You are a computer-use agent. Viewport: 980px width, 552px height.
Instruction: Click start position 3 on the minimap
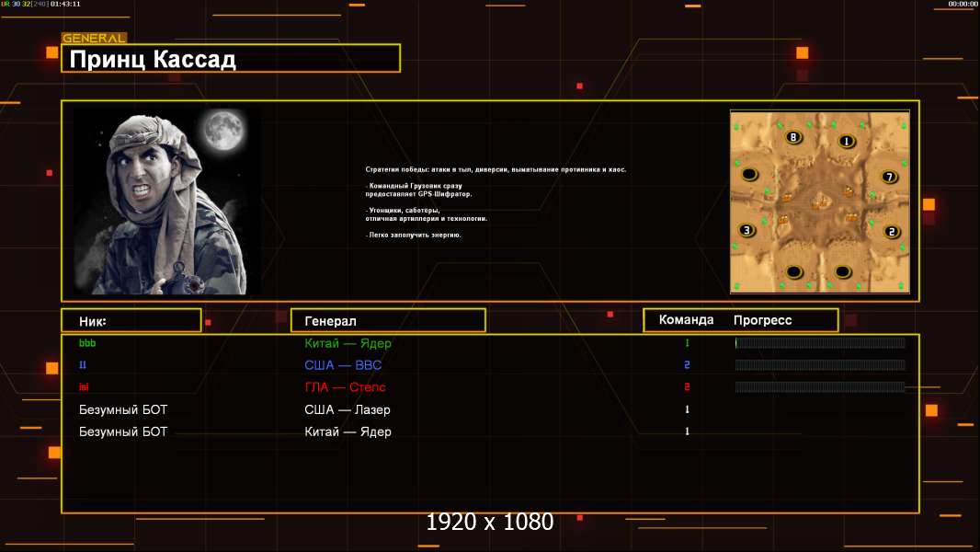(x=747, y=230)
